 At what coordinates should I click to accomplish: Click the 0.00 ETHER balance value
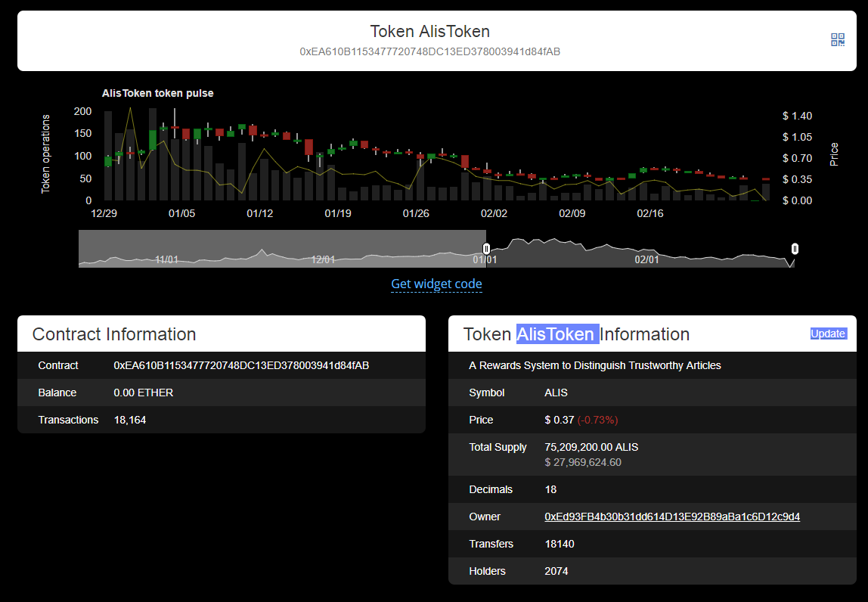[144, 393]
